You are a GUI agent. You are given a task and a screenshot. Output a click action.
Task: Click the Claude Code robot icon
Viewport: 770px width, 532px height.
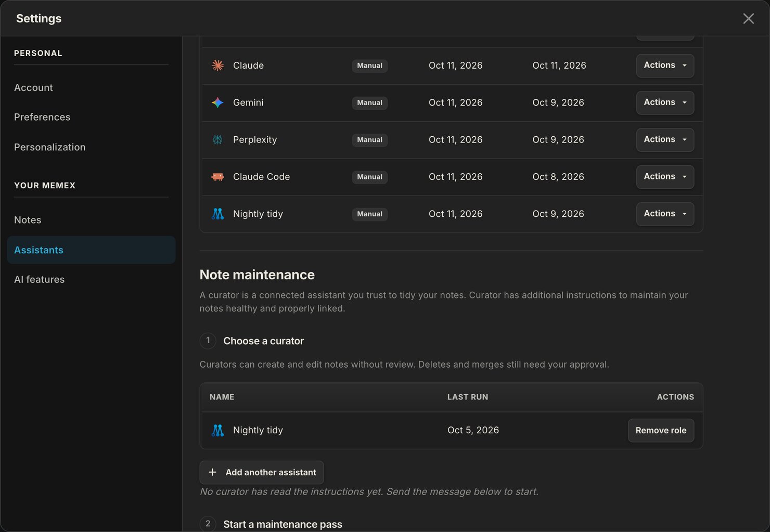point(217,177)
